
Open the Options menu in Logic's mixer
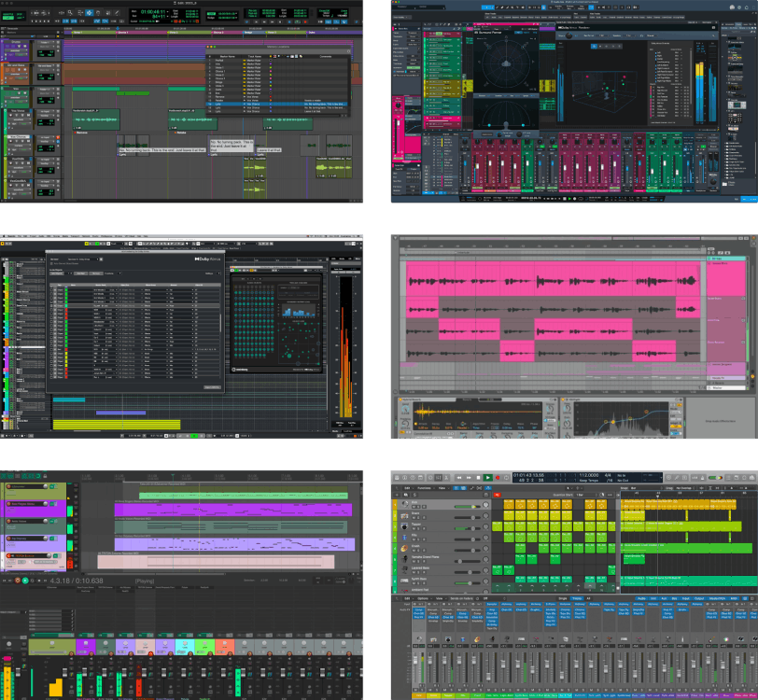tap(423, 598)
